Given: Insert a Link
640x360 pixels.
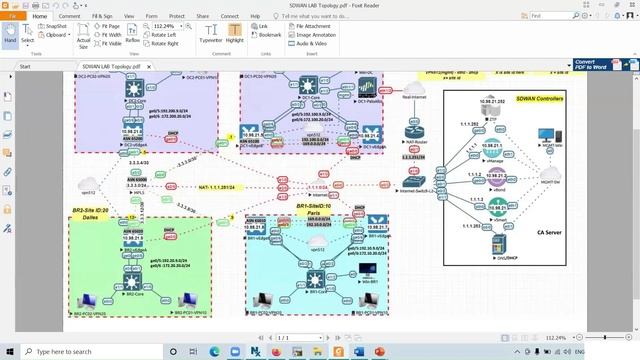Looking at the screenshot, I should (260, 26).
